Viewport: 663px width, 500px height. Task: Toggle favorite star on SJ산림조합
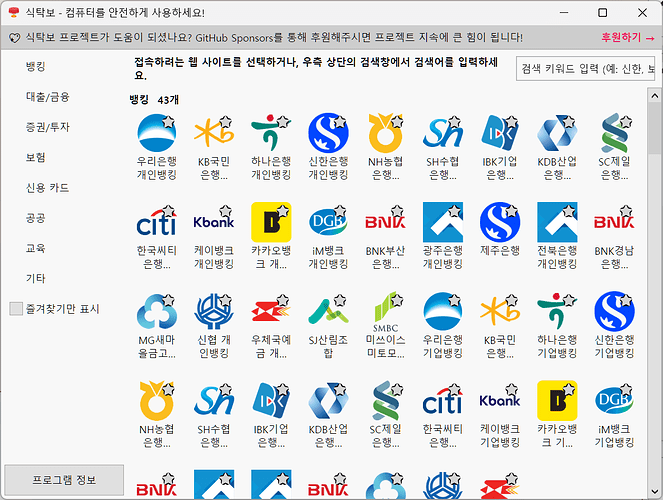(x=340, y=300)
